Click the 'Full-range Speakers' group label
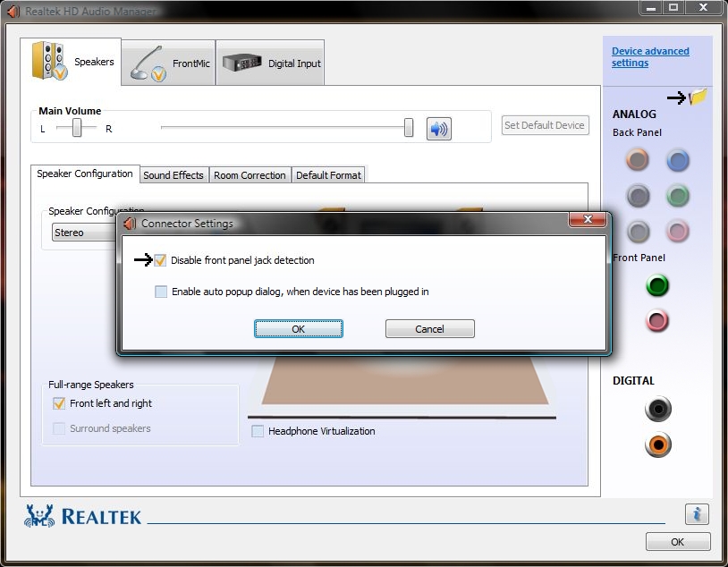The height and width of the screenshot is (567, 728). tap(91, 385)
